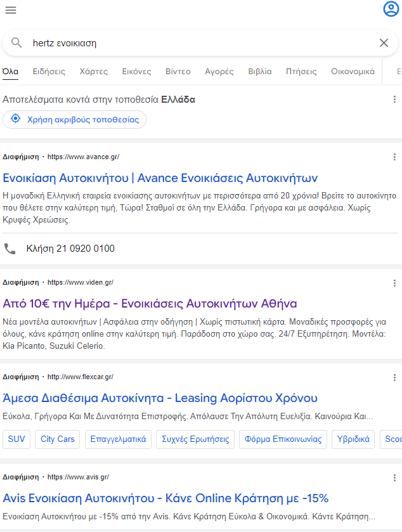
Task: Click the SUV sitelink chip
Action: (x=16, y=439)
